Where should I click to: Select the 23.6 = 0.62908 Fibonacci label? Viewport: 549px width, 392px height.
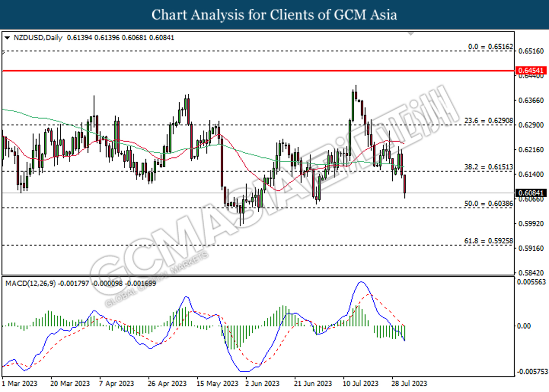[x=489, y=121]
